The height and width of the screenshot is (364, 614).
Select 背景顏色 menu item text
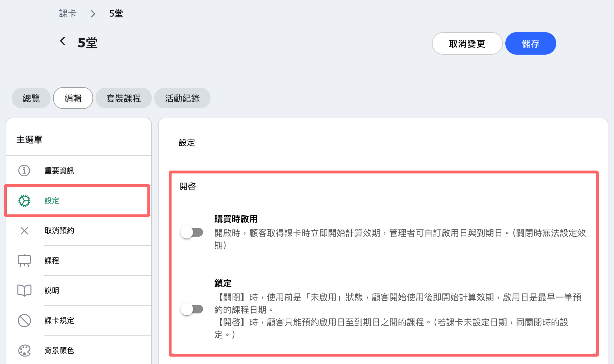click(59, 351)
